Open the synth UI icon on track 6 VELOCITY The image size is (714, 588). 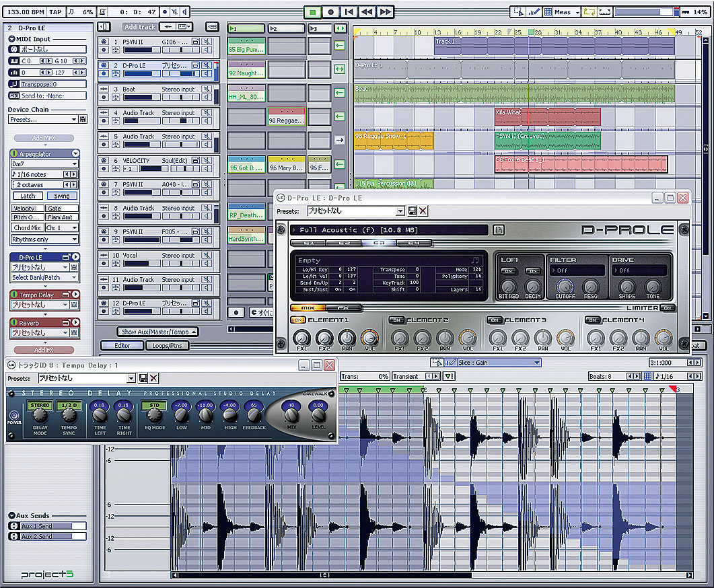[x=196, y=160]
